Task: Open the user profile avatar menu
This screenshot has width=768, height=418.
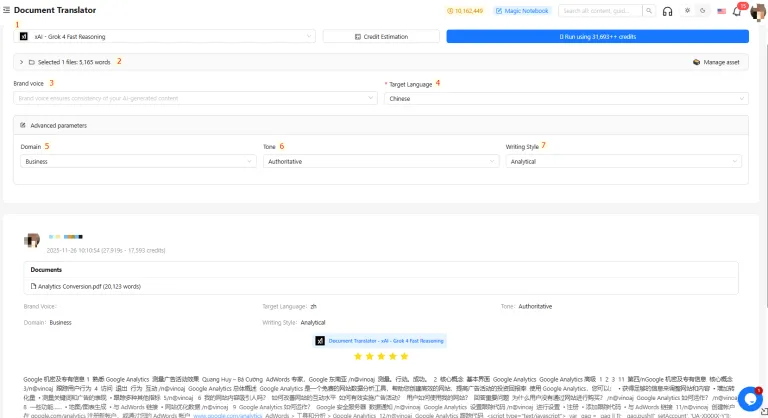Action: coord(758,12)
